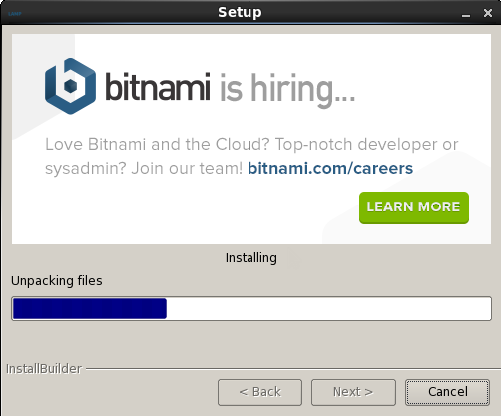502x417 pixels.
Task: Click the Bitnami hexagon logo icon
Action: (x=70, y=86)
